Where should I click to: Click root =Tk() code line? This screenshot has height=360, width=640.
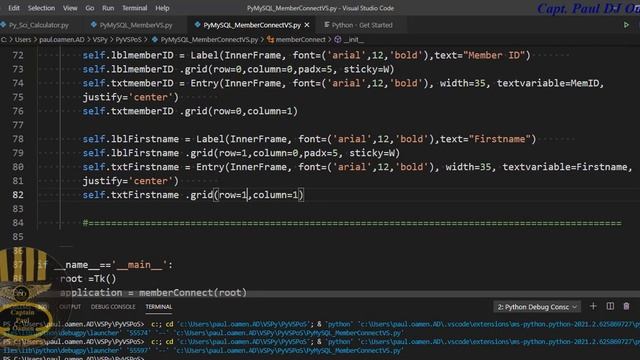(88, 279)
